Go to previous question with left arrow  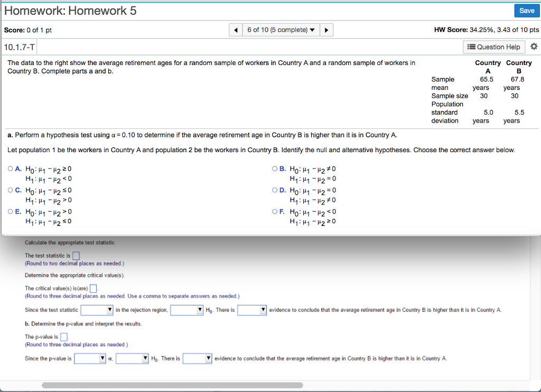[235, 30]
